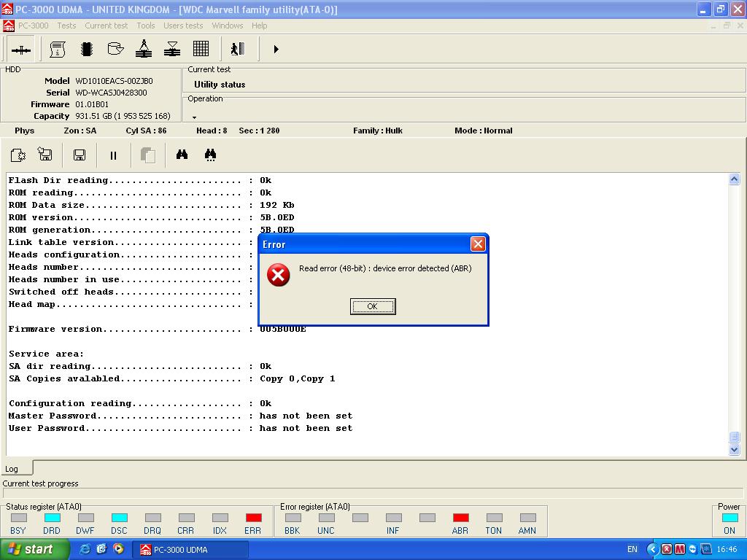Click the grid map toolbar icon
Viewport: 747px width, 560px height.
point(201,49)
